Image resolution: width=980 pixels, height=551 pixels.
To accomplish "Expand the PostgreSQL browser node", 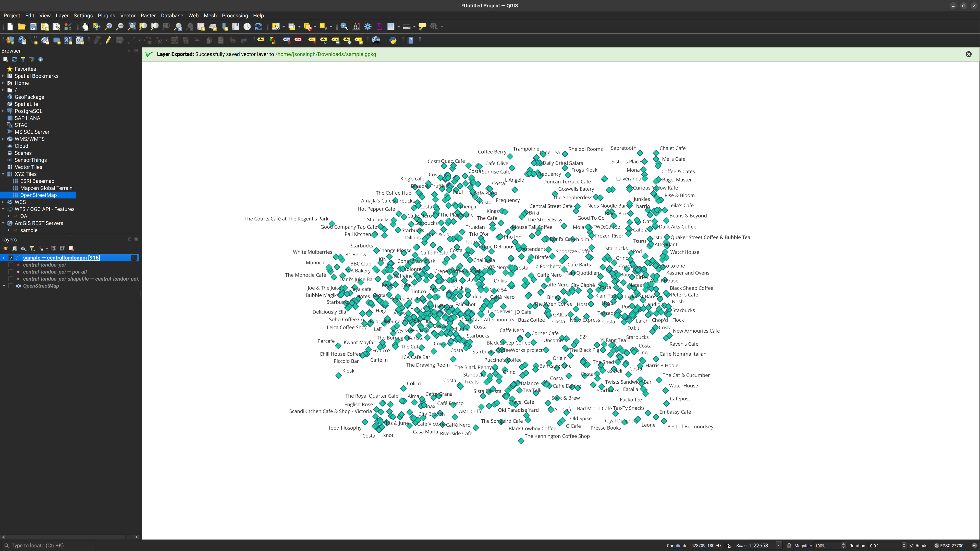I will coord(3,111).
